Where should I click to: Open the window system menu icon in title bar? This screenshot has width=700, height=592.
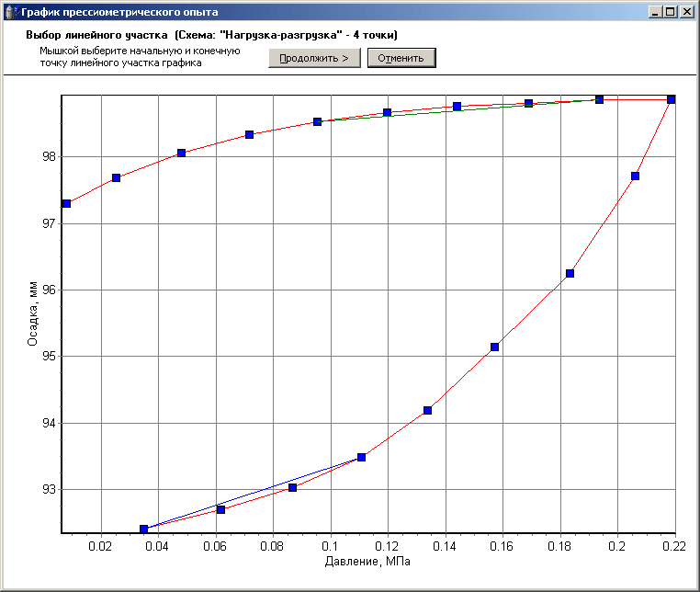pos(11,11)
